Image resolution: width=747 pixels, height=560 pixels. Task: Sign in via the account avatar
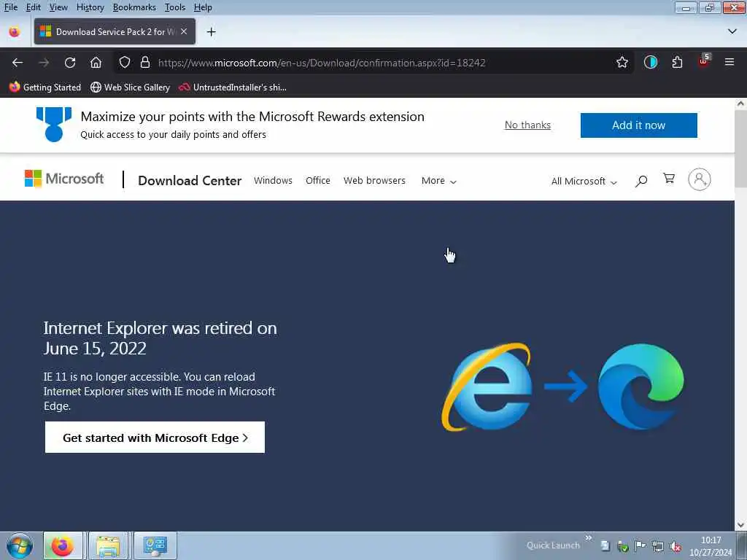click(x=700, y=179)
